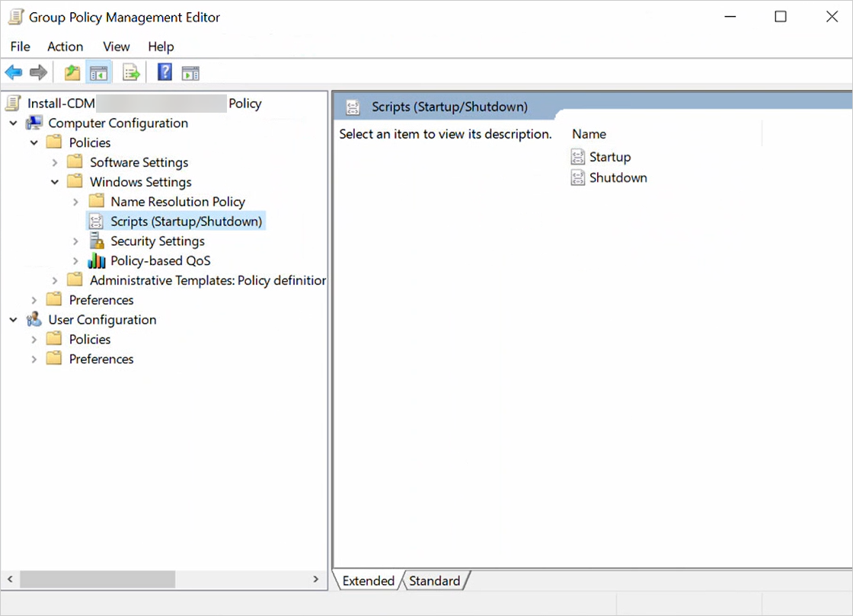The image size is (853, 616).
Task: Open Help via the question mark icon
Action: pyautogui.click(x=165, y=72)
